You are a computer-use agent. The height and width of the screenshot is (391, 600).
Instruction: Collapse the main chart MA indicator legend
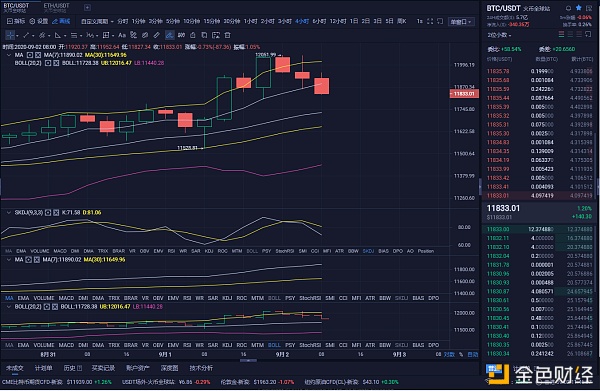click(x=8, y=55)
